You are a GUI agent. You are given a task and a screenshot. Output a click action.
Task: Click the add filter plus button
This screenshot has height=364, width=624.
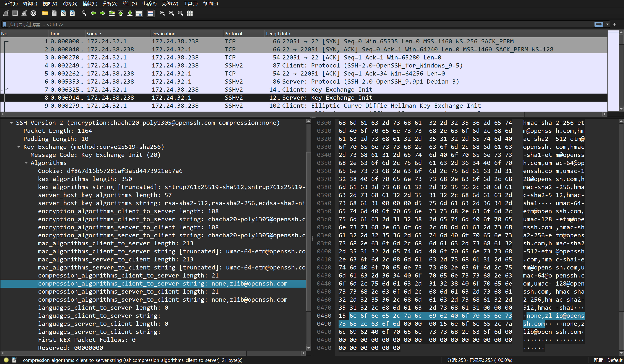614,24
